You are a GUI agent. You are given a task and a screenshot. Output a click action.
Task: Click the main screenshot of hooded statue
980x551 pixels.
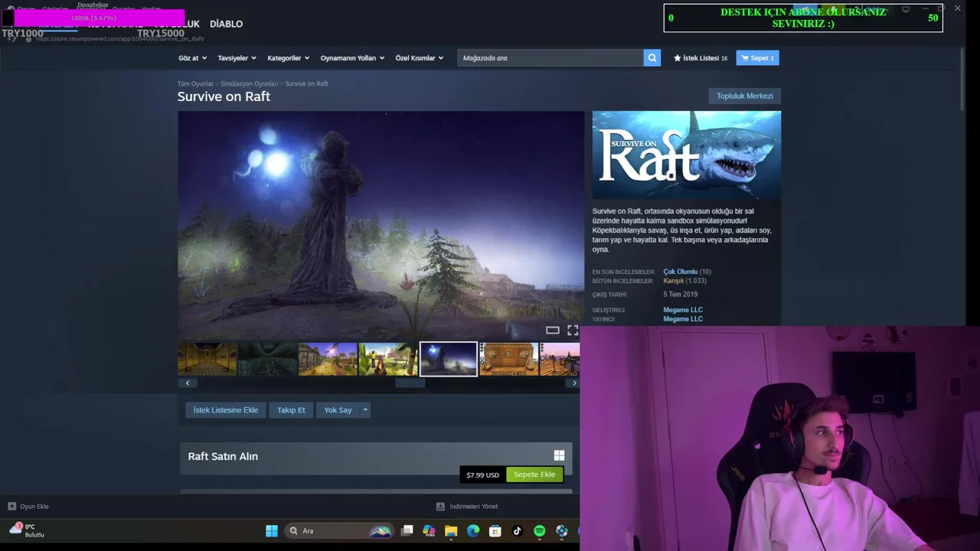381,225
